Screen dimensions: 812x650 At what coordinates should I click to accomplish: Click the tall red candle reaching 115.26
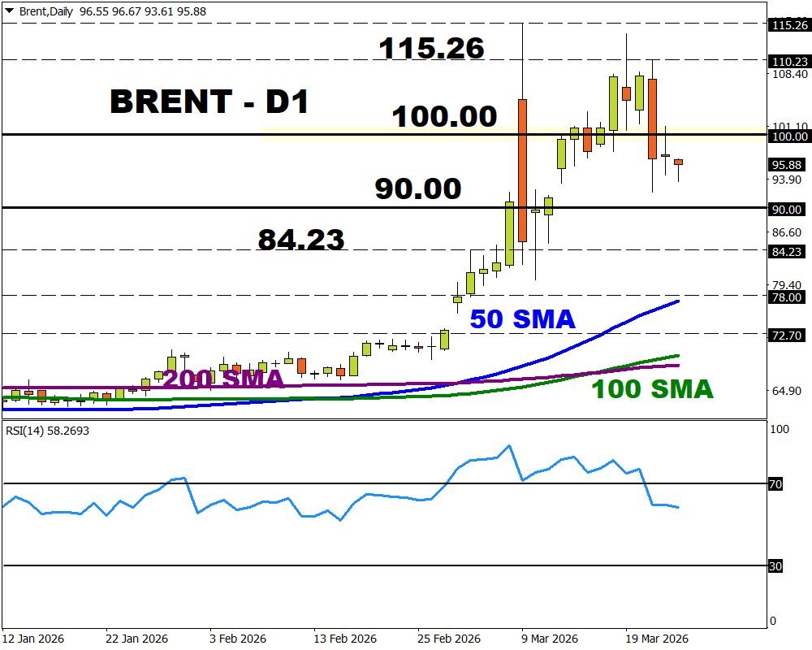pos(522,171)
